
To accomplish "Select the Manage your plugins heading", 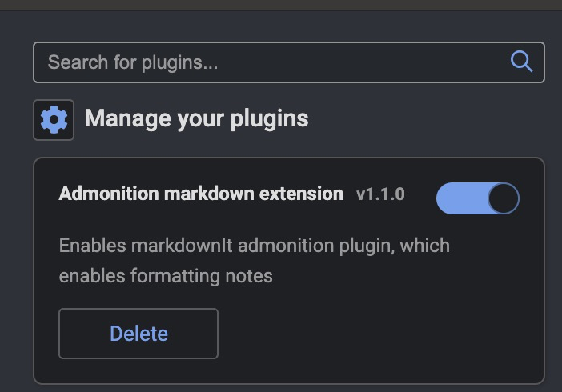I will click(196, 118).
